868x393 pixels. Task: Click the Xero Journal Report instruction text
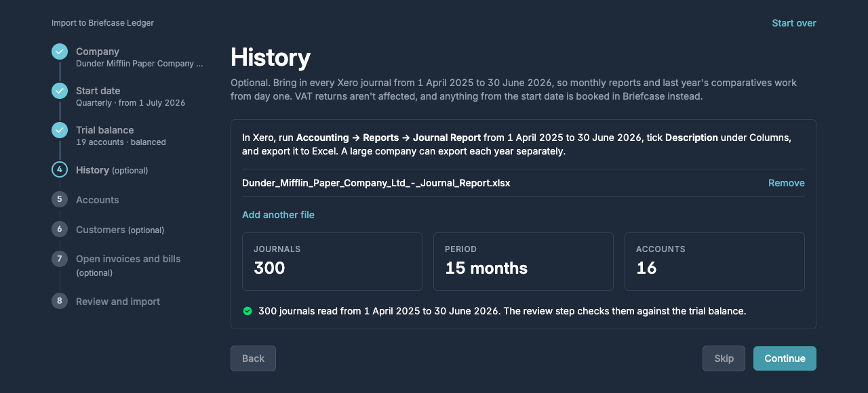click(517, 144)
